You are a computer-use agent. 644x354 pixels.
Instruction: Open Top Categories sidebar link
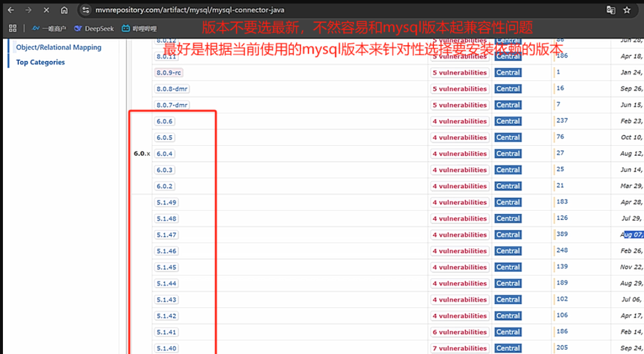tap(40, 62)
